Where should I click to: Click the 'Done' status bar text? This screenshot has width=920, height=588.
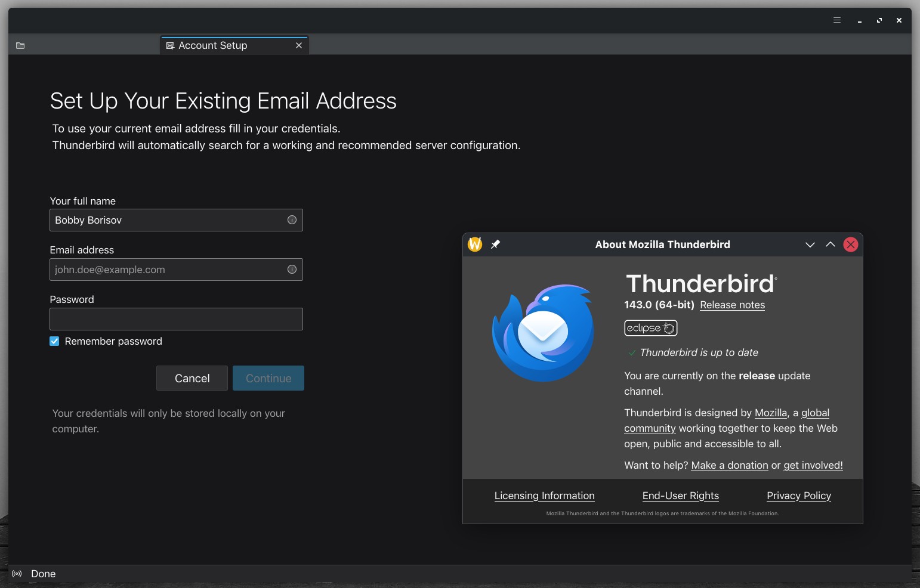pos(44,574)
